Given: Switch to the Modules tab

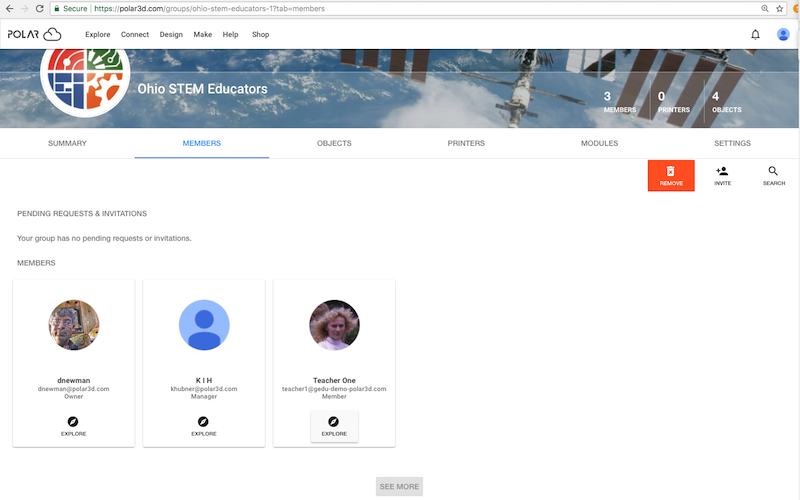Looking at the screenshot, I should (x=599, y=143).
